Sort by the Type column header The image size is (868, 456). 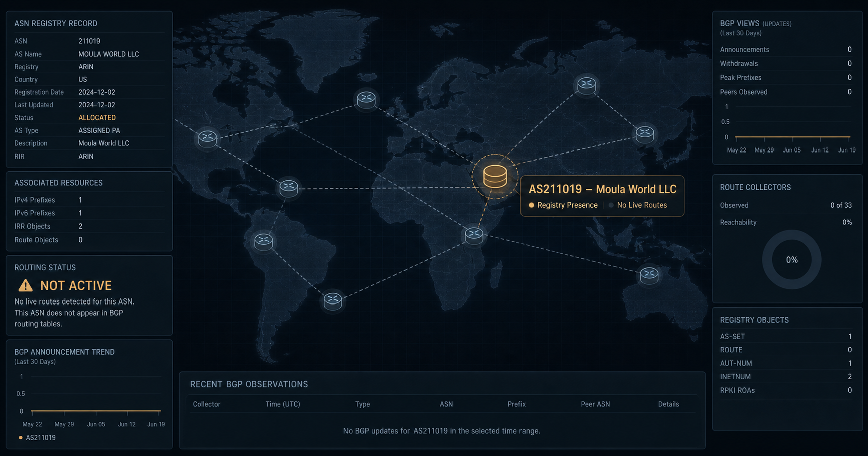coord(362,404)
